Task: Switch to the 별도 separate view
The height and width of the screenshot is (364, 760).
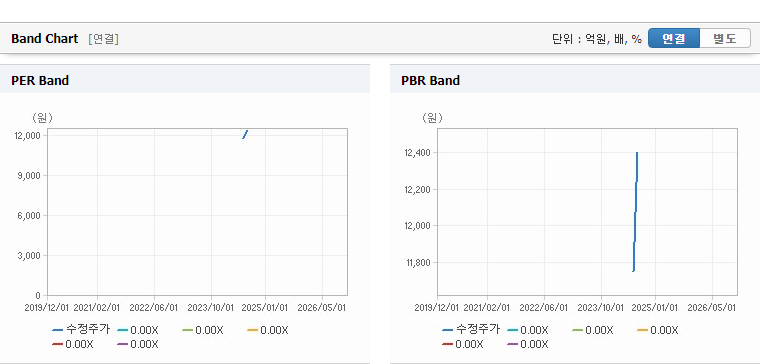Action: [x=725, y=38]
